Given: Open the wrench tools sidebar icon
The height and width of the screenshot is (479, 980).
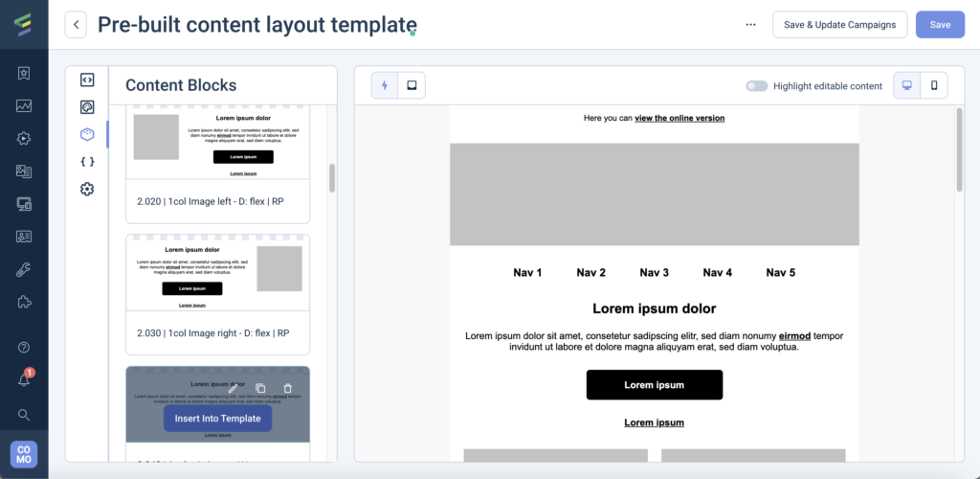Looking at the screenshot, I should [24, 269].
